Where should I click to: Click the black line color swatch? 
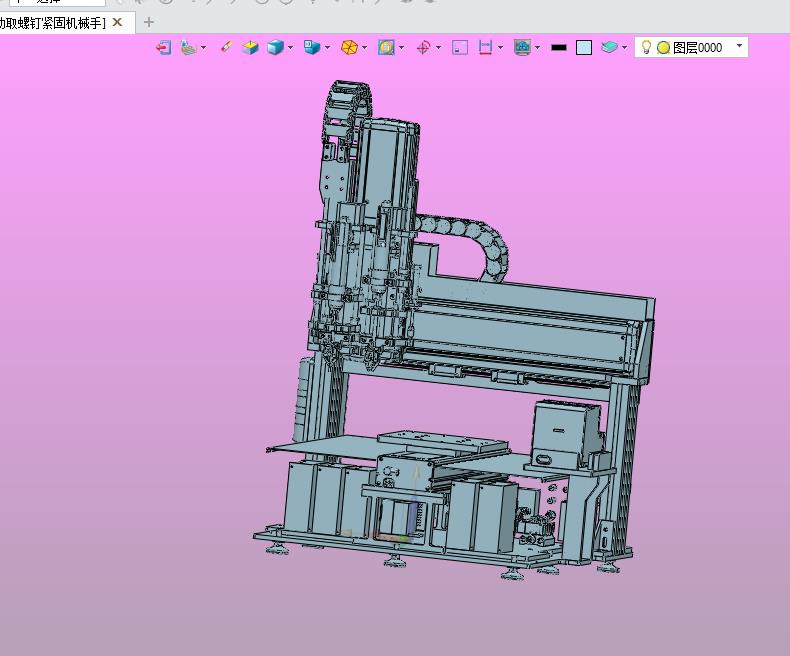[x=559, y=48]
